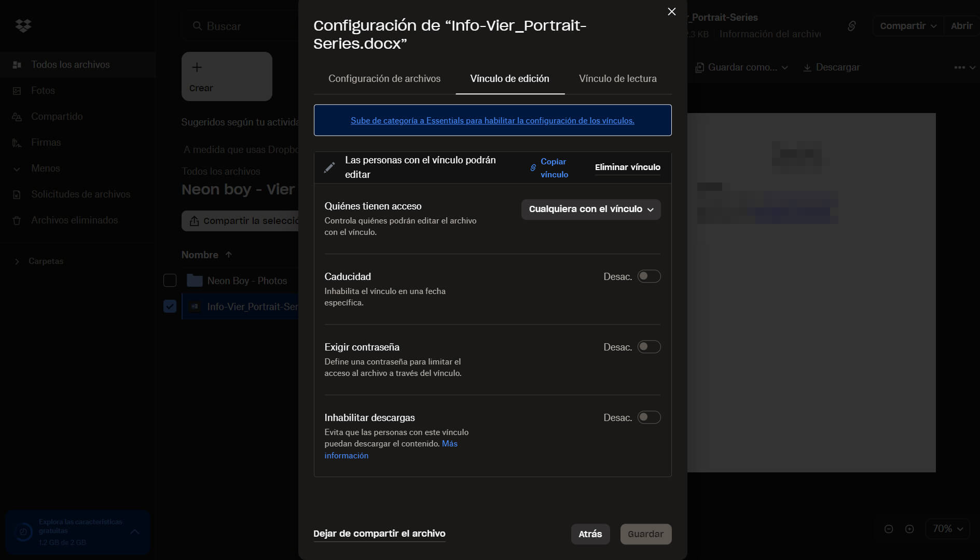
Task: Toggle the Inhabilitar descargas switch
Action: [648, 417]
